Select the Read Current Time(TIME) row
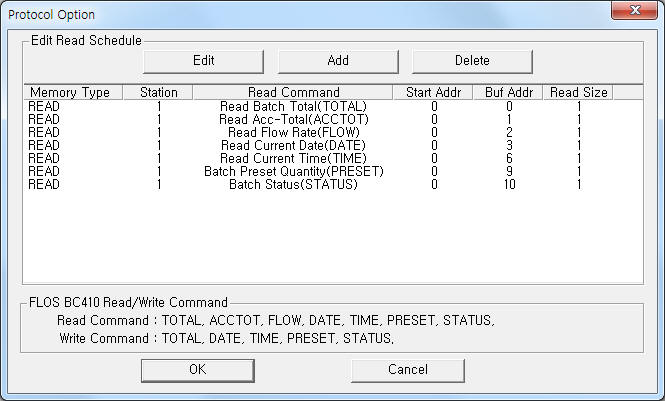The image size is (665, 401). pyautogui.click(x=333, y=159)
